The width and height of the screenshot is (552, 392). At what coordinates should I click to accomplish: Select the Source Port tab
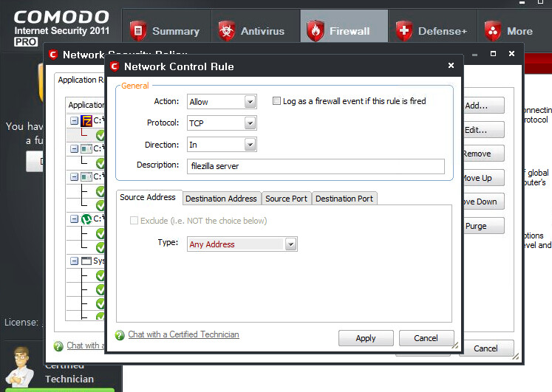[x=286, y=199]
